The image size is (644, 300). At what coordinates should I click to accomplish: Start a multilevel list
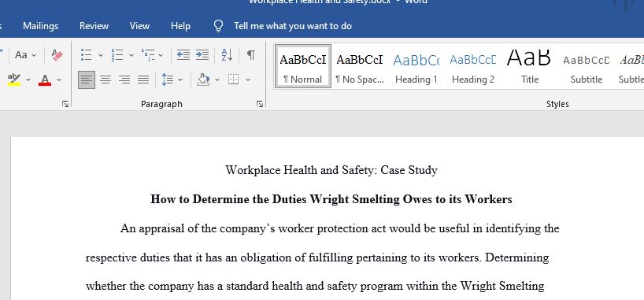tap(148, 54)
